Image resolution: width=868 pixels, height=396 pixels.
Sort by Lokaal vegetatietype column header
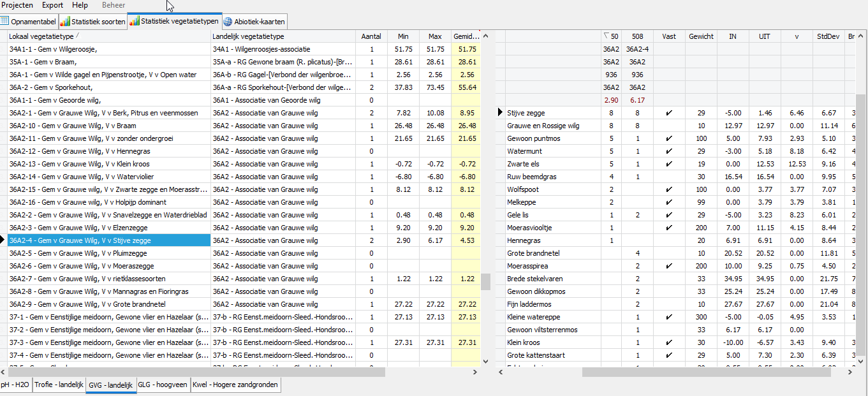pos(108,36)
